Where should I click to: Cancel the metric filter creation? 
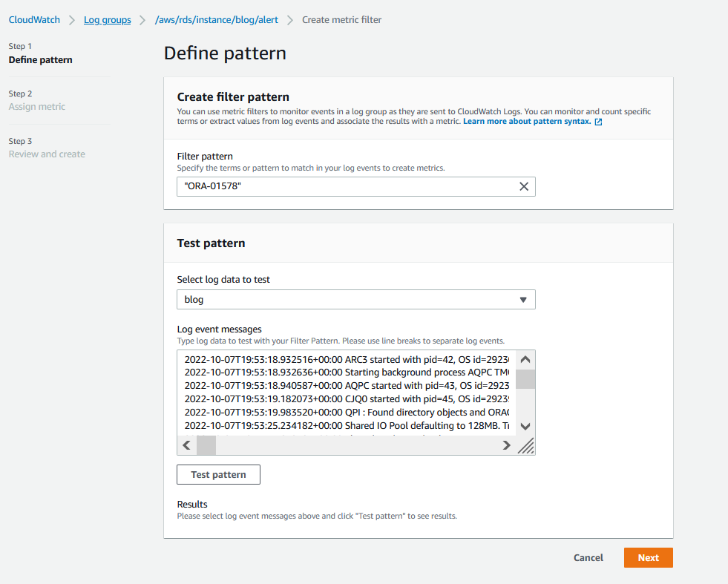588,557
